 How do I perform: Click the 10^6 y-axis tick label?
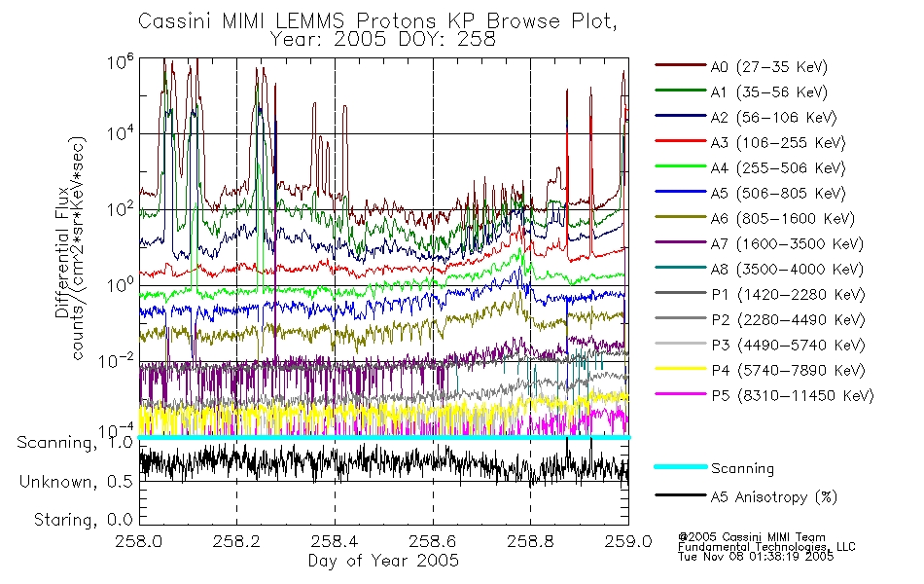[121, 61]
